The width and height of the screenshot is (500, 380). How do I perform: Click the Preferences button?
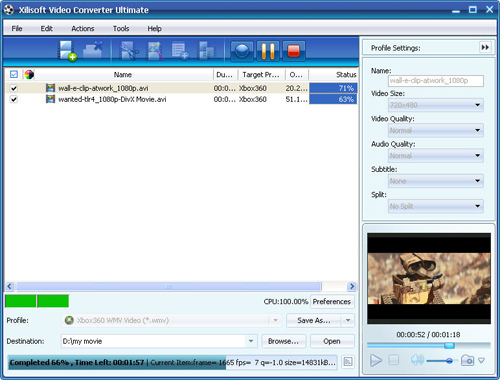coord(332,302)
